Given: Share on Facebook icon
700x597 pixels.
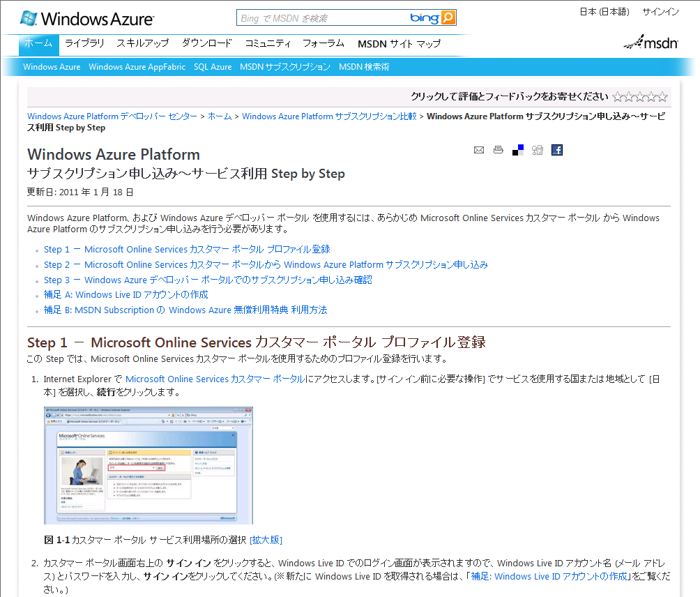Looking at the screenshot, I should (556, 150).
